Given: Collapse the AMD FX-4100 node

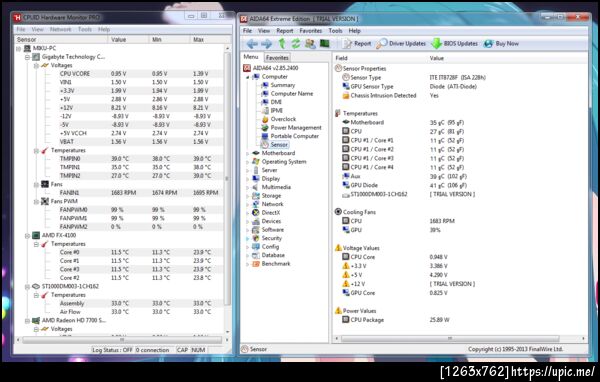Looking at the screenshot, I should click(x=27, y=236).
